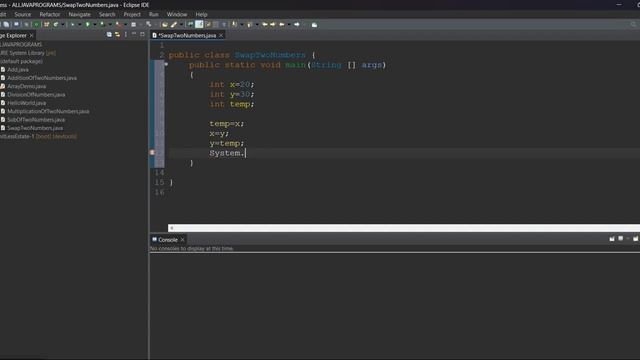
Task: Select SwapTwoNumbers.java in Package Explorer
Action: pyautogui.click(x=35, y=128)
